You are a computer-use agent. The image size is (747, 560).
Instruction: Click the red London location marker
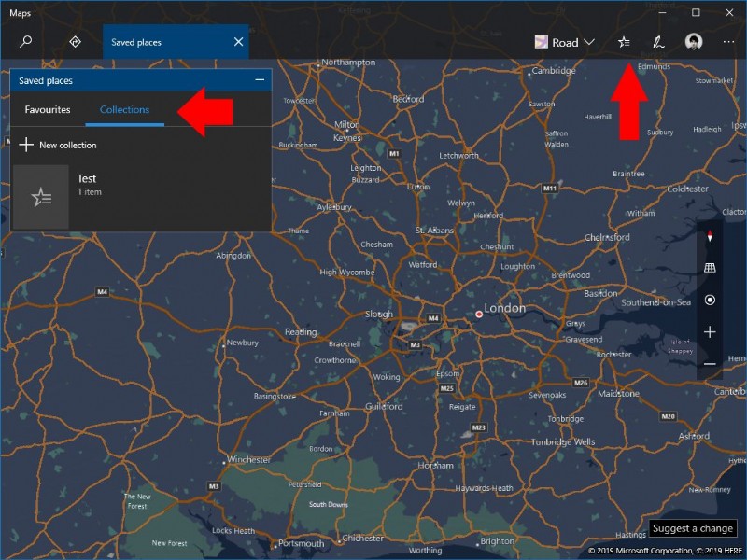[479, 315]
